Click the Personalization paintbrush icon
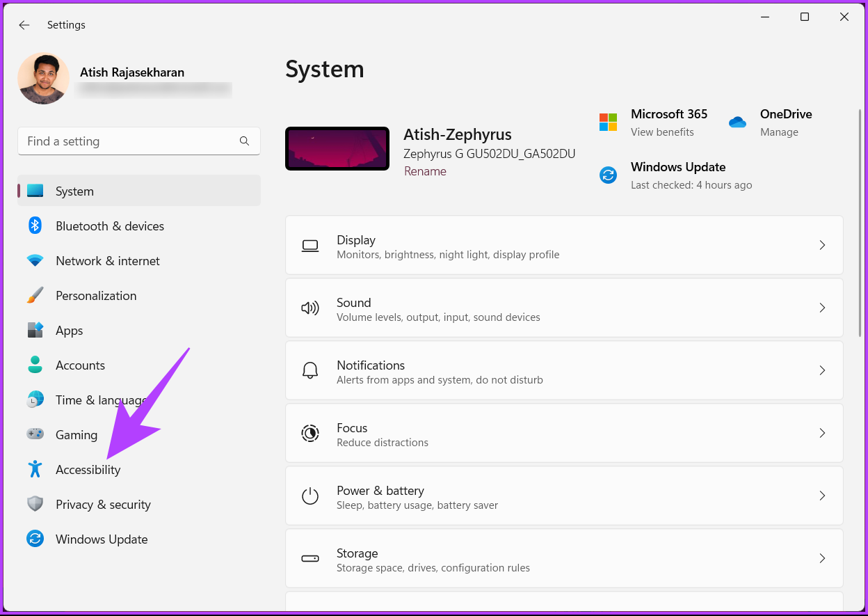 (x=35, y=295)
